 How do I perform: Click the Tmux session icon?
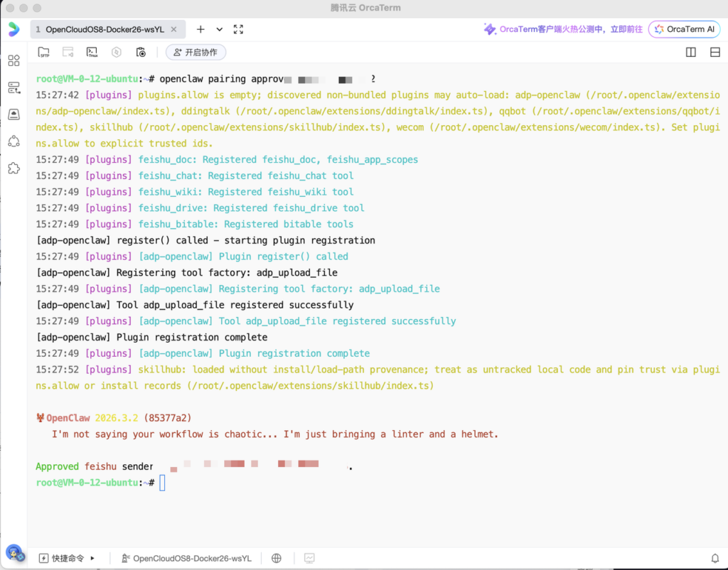click(x=92, y=52)
